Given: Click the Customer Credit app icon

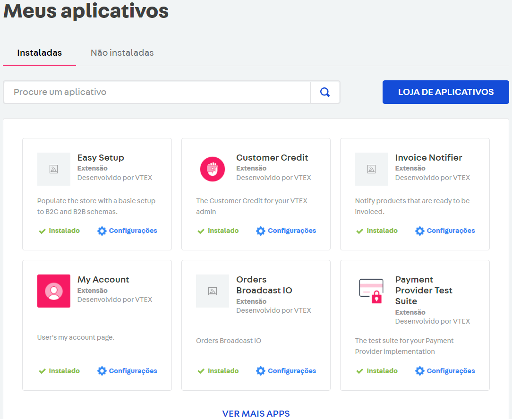Looking at the screenshot, I should point(213,169).
